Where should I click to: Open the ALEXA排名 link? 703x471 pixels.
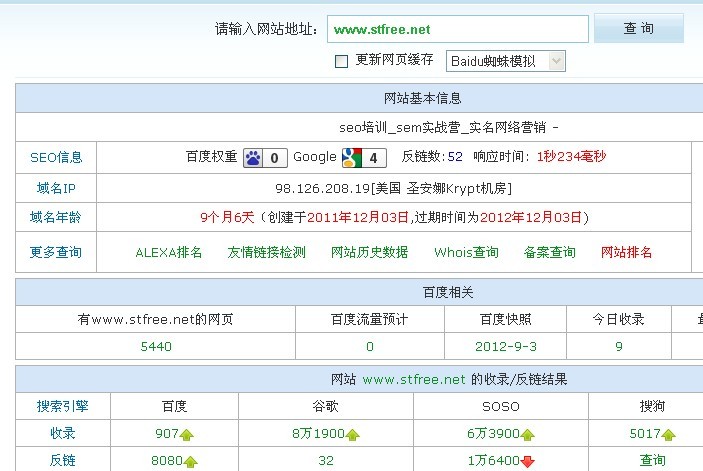(168, 252)
